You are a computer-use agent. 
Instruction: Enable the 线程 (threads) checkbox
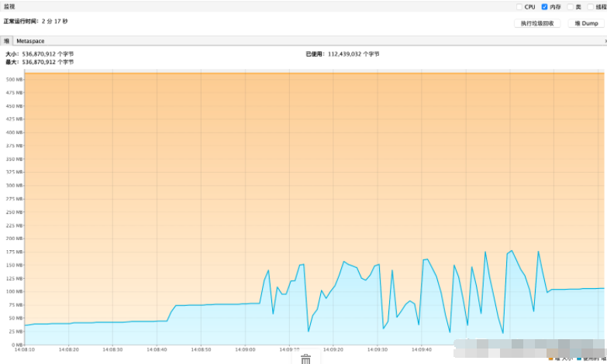pos(591,7)
